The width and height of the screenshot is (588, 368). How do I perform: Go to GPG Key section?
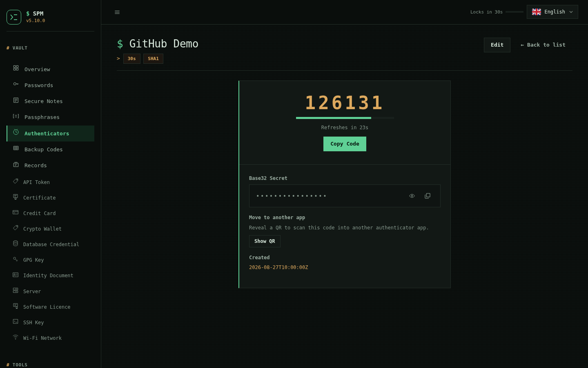(51, 259)
